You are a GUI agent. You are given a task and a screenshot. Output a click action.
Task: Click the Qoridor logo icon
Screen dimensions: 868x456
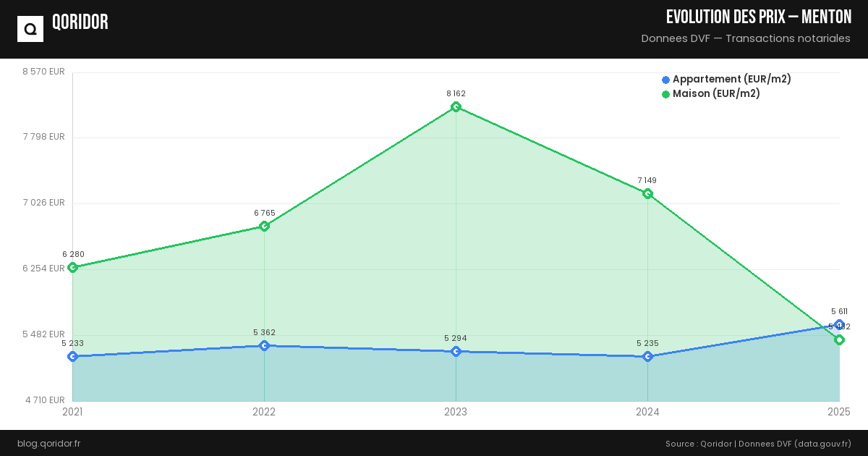(30, 29)
